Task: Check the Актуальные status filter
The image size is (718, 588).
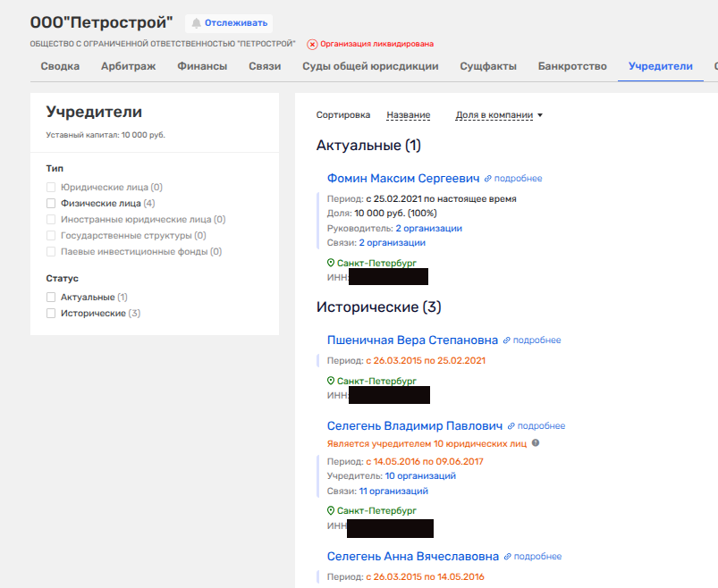Action: tap(52, 297)
